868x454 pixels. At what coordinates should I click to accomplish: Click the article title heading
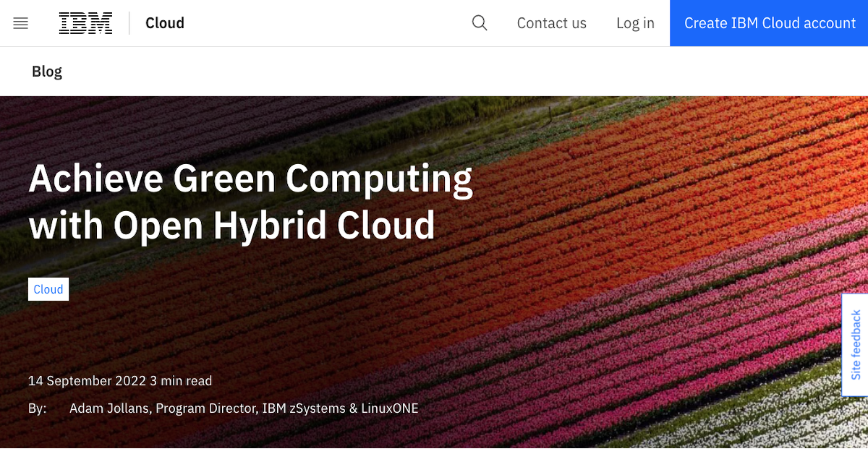(x=250, y=202)
